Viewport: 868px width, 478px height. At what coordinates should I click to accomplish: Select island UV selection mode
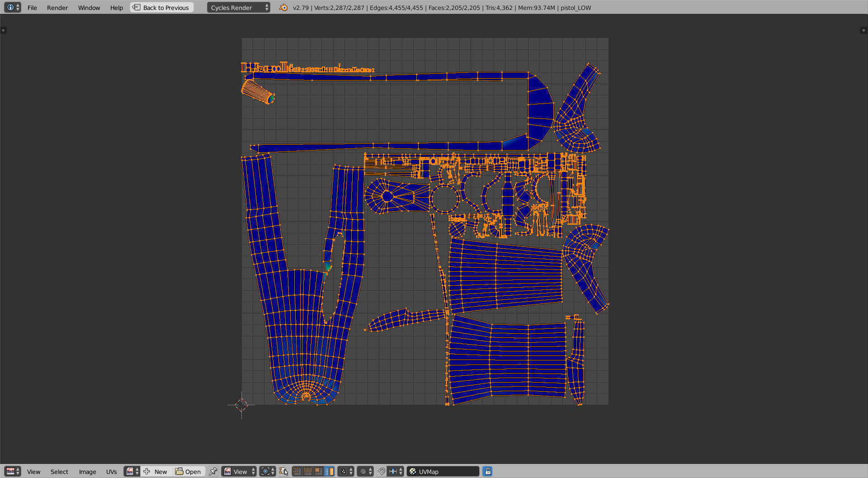click(330, 471)
